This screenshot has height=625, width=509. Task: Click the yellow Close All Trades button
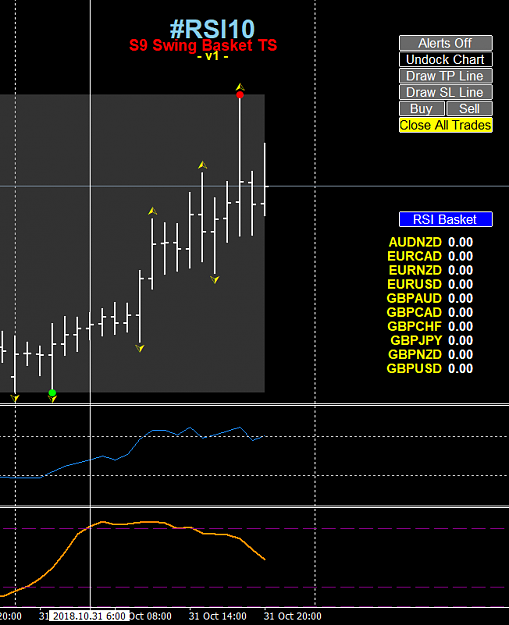pos(446,125)
